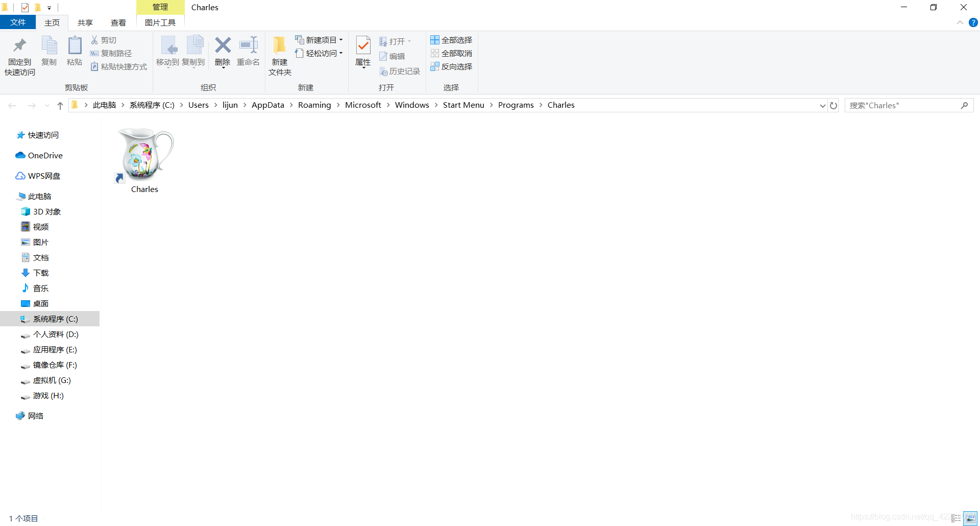Open the New item (新建项目) dropdown
This screenshot has height=526, width=980.
coord(319,40)
